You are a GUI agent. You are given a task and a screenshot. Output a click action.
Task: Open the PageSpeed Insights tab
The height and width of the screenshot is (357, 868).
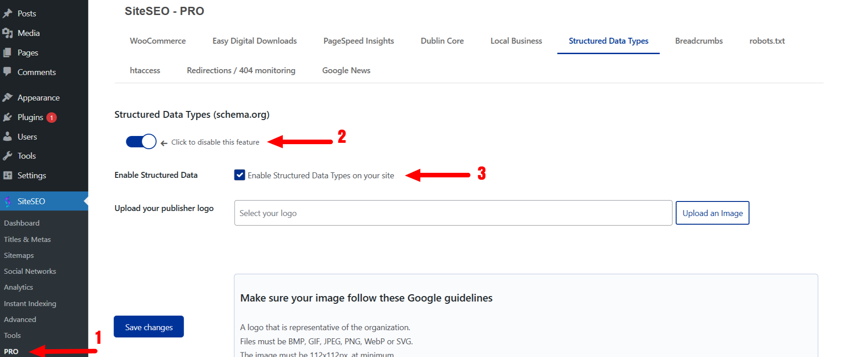358,41
